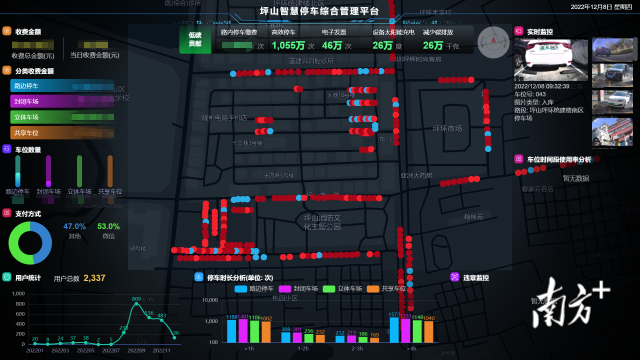Click the 违章监控 panel icon
This screenshot has height=360, width=640.
(454, 277)
